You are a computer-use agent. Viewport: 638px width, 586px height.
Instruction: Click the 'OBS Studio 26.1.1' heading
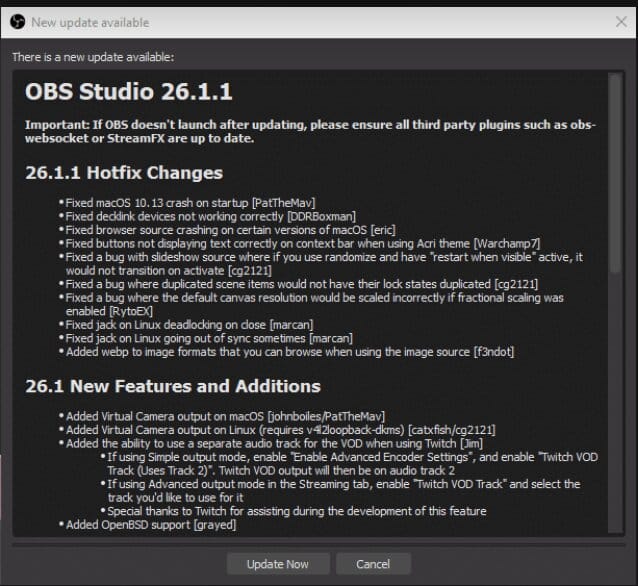click(129, 92)
